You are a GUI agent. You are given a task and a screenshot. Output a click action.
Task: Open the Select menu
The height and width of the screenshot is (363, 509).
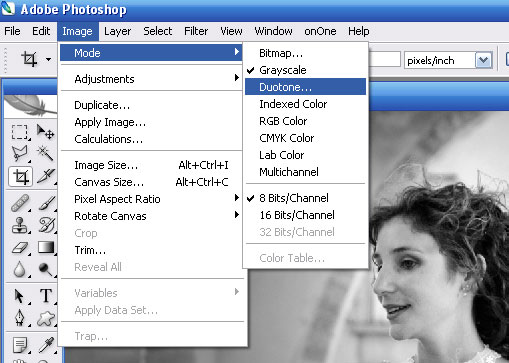pos(157,31)
